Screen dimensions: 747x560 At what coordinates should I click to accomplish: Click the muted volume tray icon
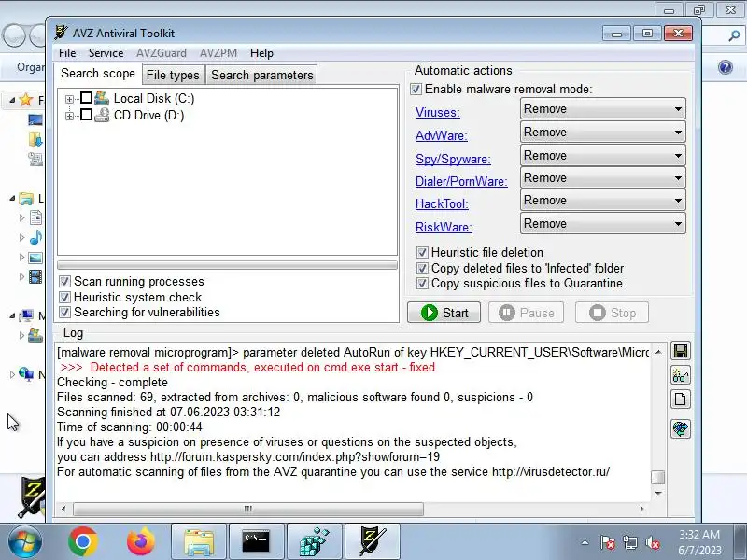point(652,542)
